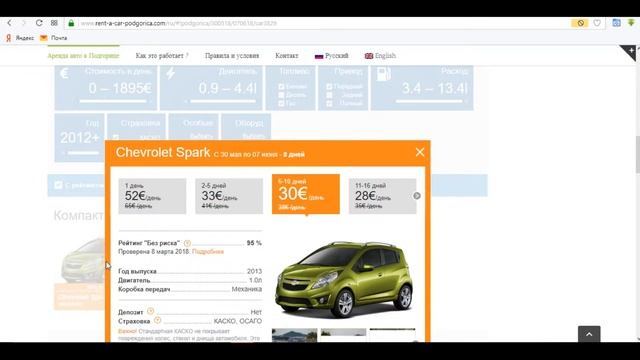The height and width of the screenshot is (360, 640).
Task: Open Правила и условия menu item
Action: pyautogui.click(x=232, y=56)
